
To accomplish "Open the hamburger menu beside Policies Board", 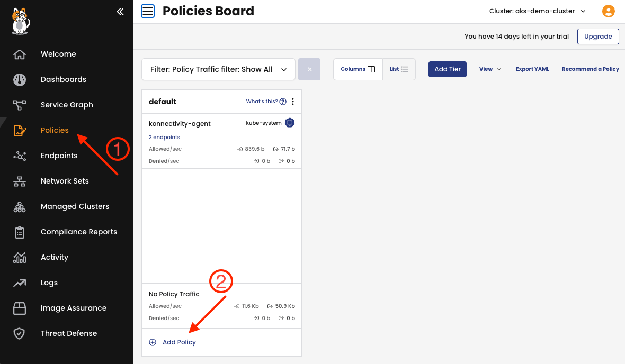I will coord(148,11).
